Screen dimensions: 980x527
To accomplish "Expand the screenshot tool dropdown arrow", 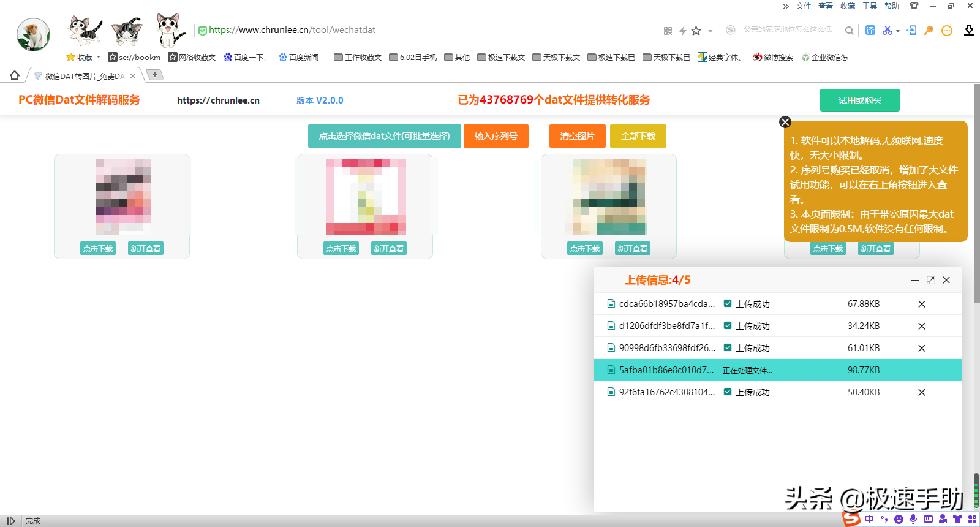I will [x=898, y=31].
